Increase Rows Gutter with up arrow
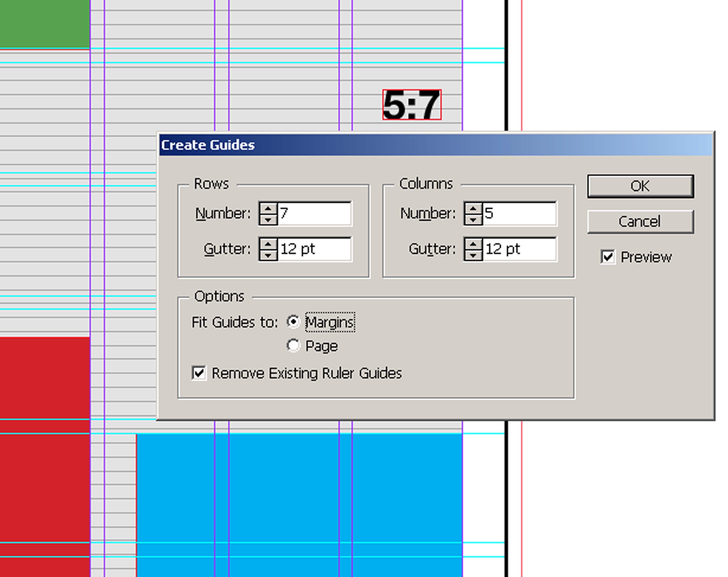This screenshot has width=728, height=577. pyautogui.click(x=268, y=244)
